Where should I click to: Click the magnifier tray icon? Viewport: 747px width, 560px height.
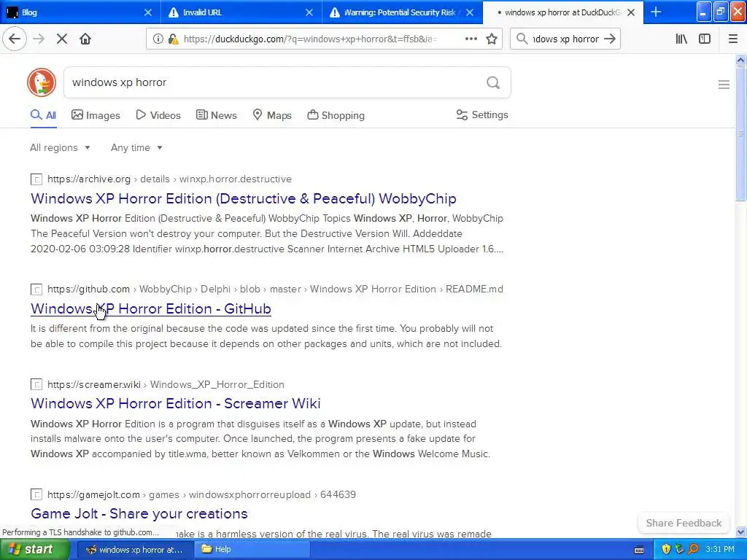click(693, 550)
